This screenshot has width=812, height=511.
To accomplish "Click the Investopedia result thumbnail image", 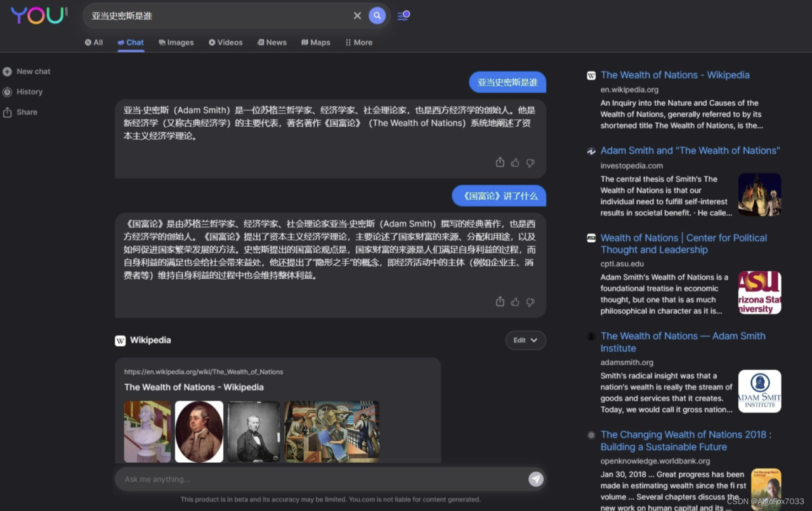I will click(760, 195).
